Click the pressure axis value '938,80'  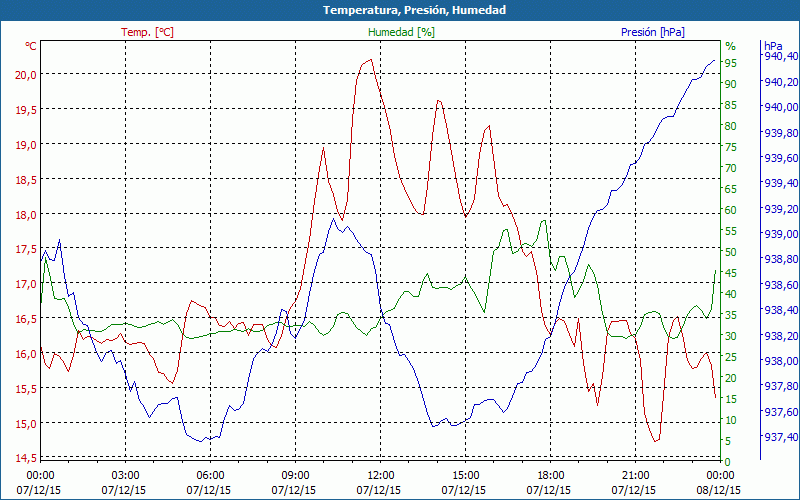(780, 259)
